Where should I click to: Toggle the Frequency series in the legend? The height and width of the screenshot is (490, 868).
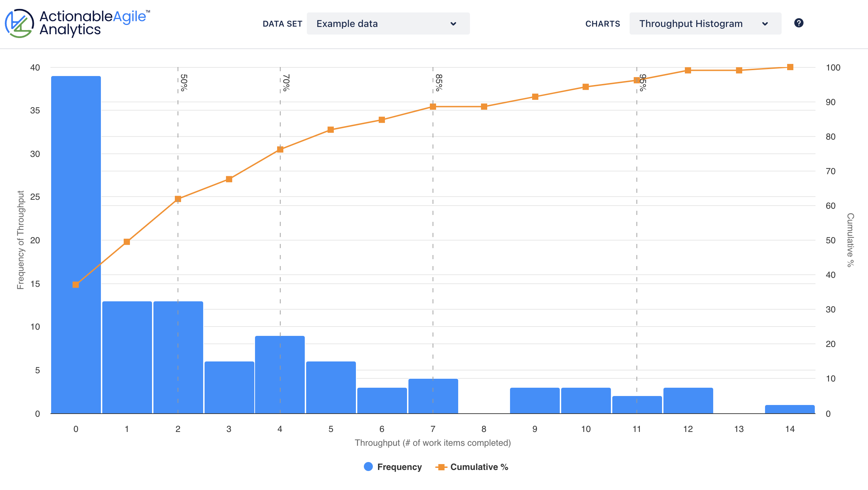[399, 467]
